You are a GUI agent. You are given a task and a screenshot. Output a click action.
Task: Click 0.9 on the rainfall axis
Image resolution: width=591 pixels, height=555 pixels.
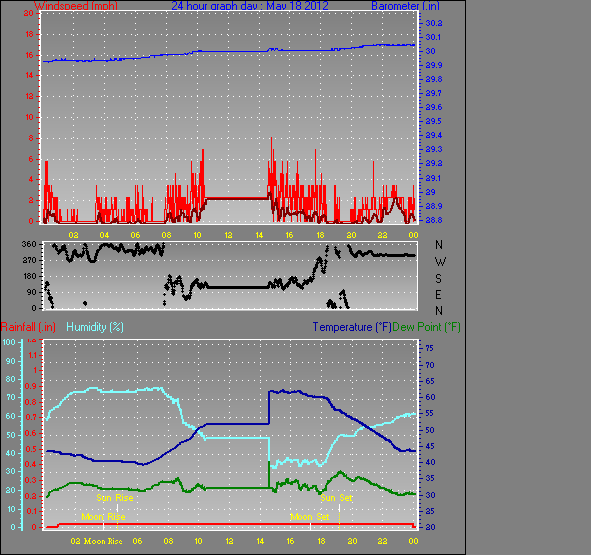click(x=31, y=386)
